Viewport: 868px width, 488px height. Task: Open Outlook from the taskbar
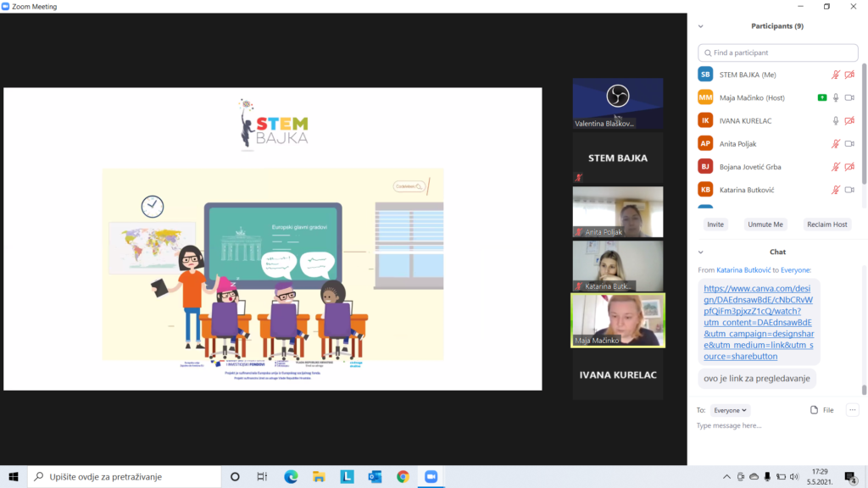pyautogui.click(x=375, y=476)
